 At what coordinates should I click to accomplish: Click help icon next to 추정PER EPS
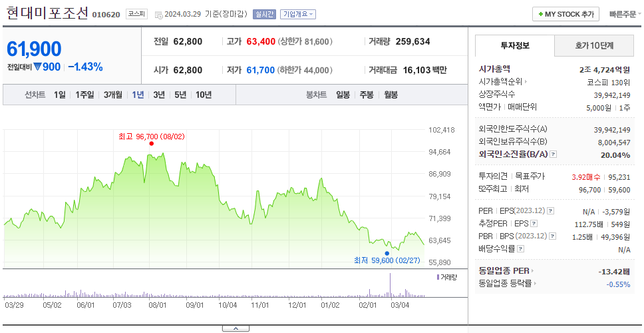tap(534, 224)
